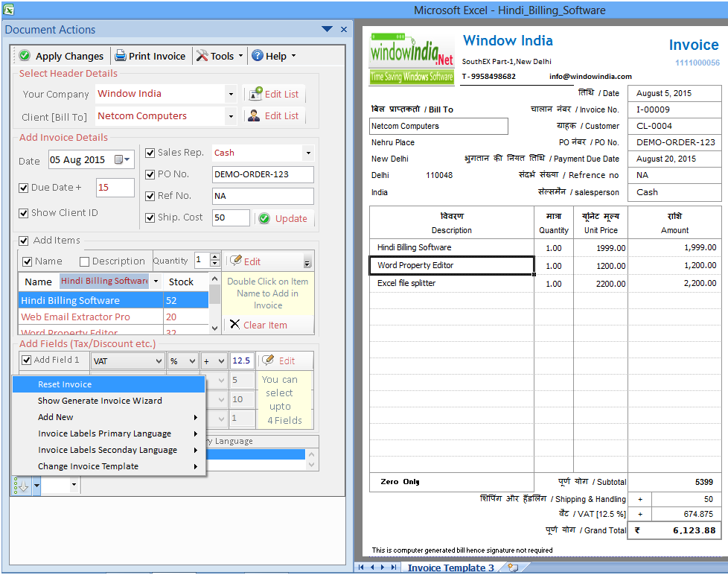
Task: Open the item Name dropdown arrow
Action: 156,281
